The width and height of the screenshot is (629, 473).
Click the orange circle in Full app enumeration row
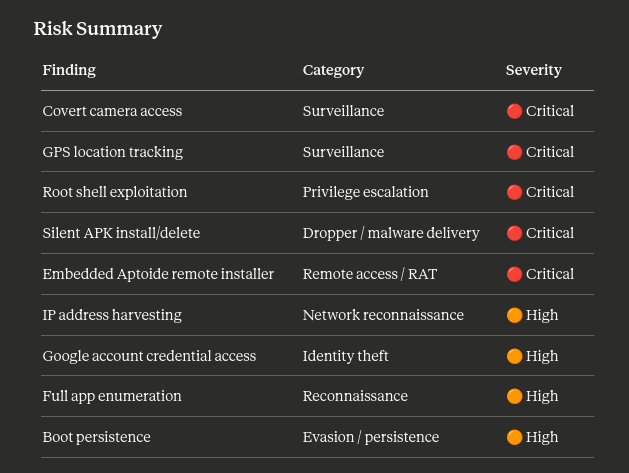pyautogui.click(x=514, y=396)
